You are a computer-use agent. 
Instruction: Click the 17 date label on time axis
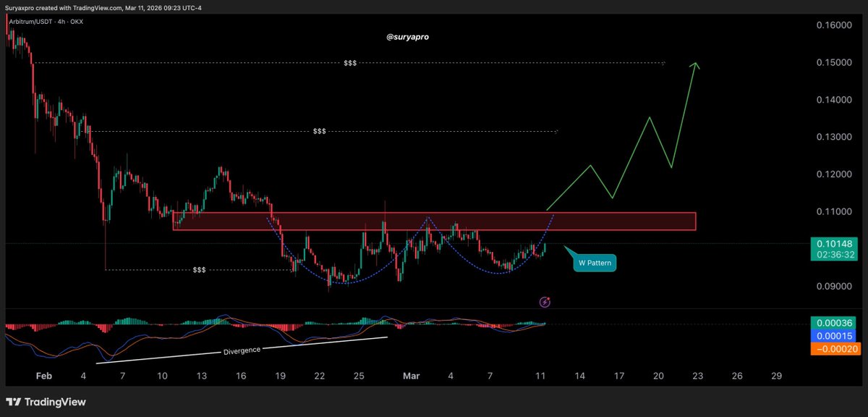pyautogui.click(x=619, y=376)
